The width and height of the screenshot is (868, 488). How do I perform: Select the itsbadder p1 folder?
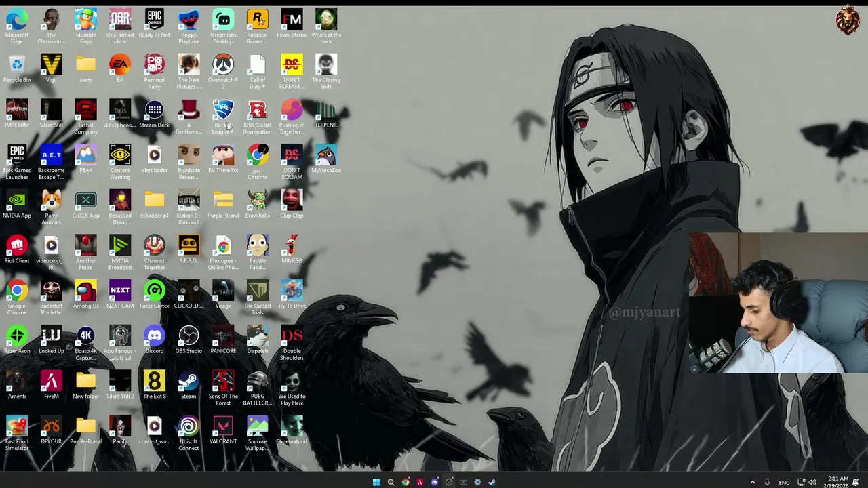[x=154, y=204]
